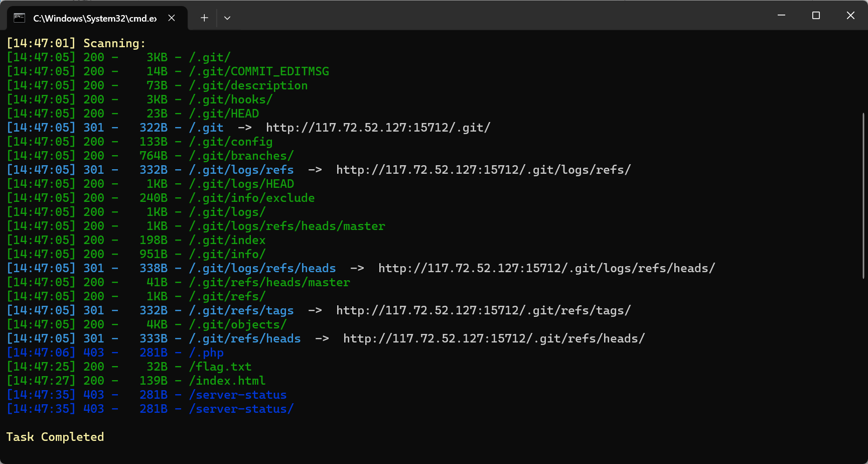Click the 133B size value
The image size is (868, 464).
click(x=154, y=142)
